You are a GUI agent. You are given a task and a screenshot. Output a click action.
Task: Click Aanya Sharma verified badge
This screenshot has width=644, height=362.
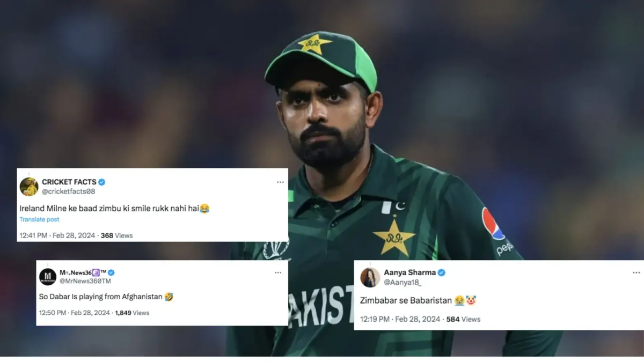[441, 272]
